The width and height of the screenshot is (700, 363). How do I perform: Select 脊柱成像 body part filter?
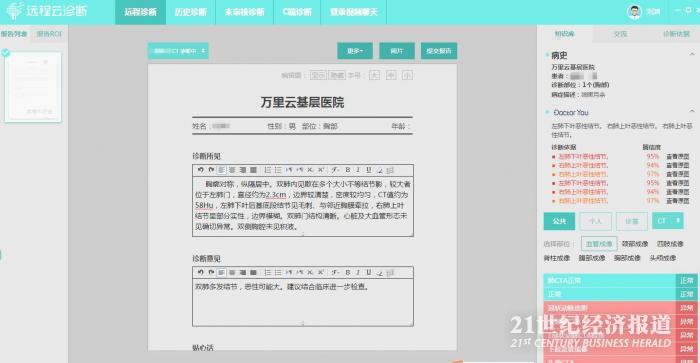coord(557,258)
